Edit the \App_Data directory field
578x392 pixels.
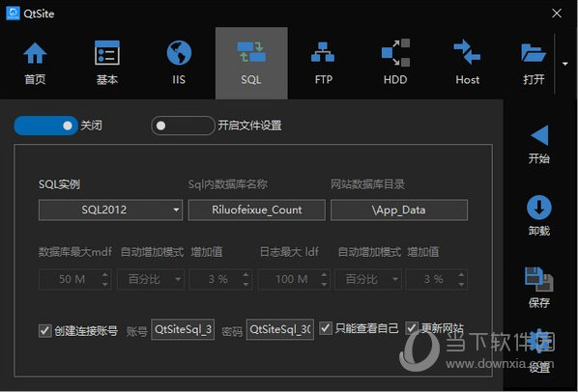click(399, 210)
